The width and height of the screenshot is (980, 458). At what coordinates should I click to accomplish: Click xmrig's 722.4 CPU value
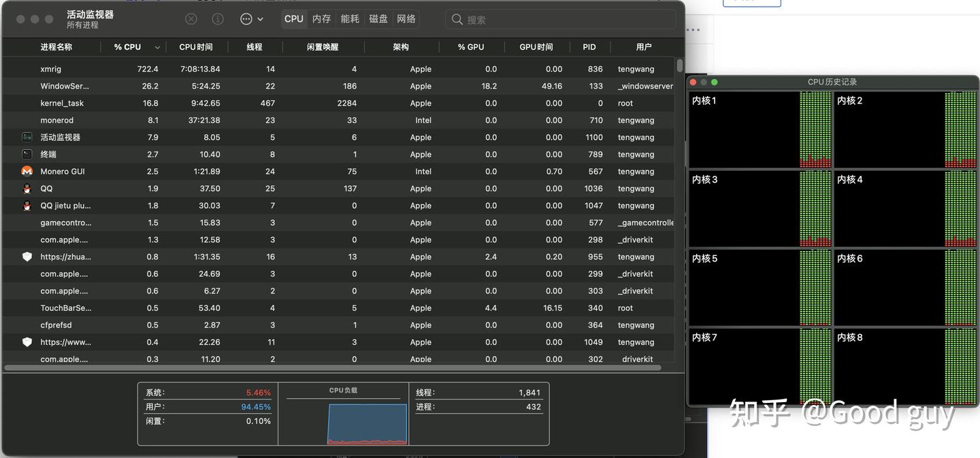coord(148,69)
